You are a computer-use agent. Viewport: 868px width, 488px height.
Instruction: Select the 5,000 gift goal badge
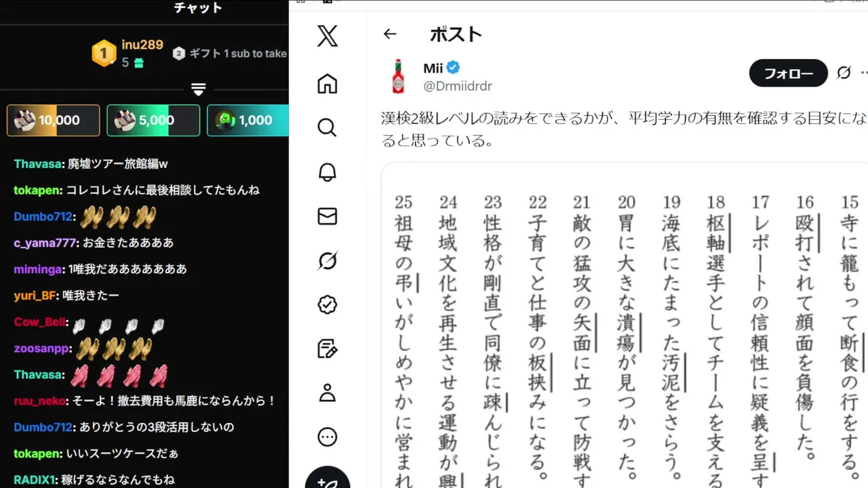(x=153, y=121)
